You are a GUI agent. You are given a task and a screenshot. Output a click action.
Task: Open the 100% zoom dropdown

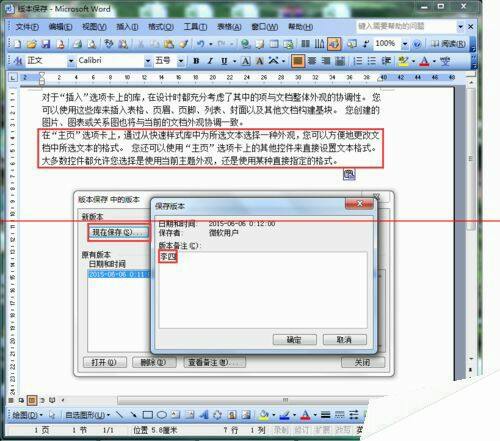coord(405,44)
